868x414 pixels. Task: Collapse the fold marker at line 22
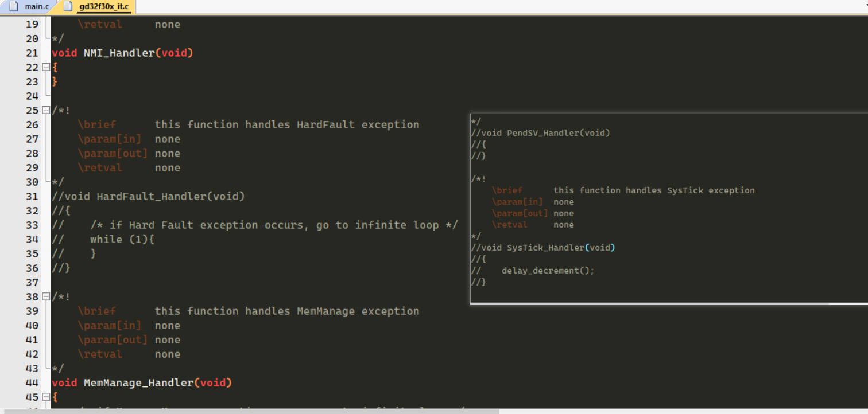coord(46,67)
